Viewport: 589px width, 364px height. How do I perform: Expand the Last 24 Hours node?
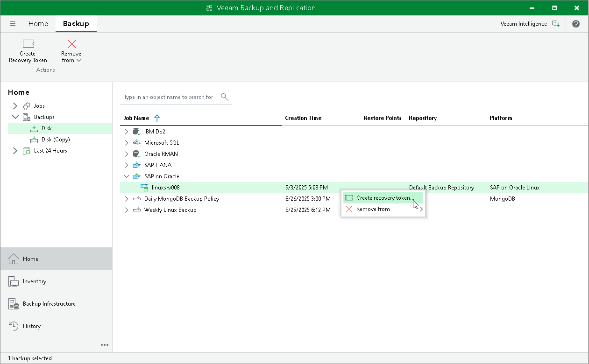point(15,151)
